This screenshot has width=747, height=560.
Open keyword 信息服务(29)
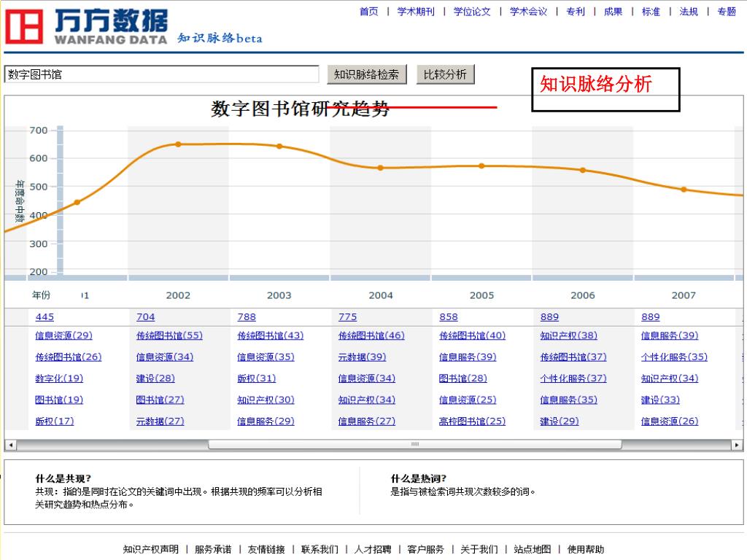(266, 421)
